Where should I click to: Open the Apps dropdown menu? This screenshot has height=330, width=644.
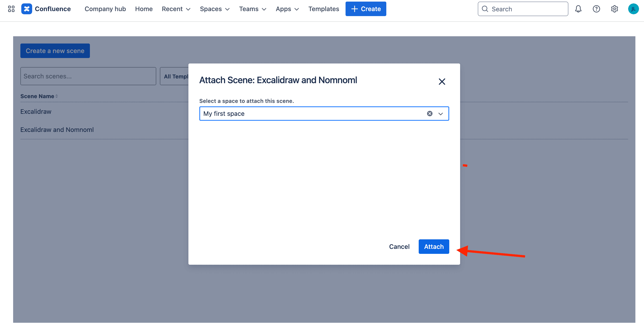pos(287,9)
